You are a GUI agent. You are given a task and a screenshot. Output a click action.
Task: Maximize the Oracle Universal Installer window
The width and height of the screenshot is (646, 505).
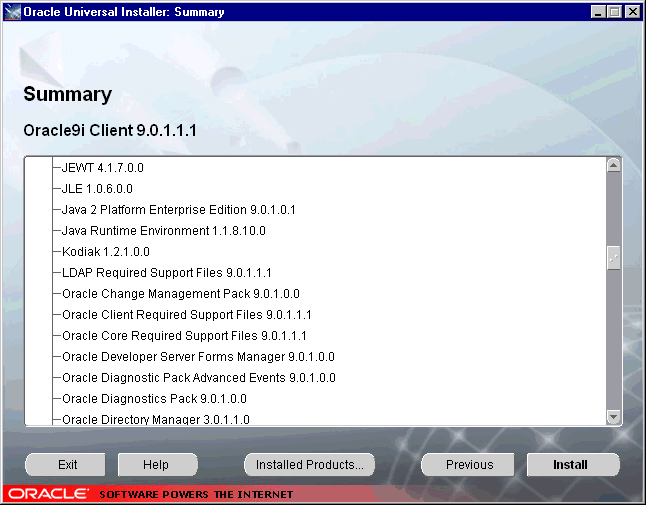coord(614,12)
